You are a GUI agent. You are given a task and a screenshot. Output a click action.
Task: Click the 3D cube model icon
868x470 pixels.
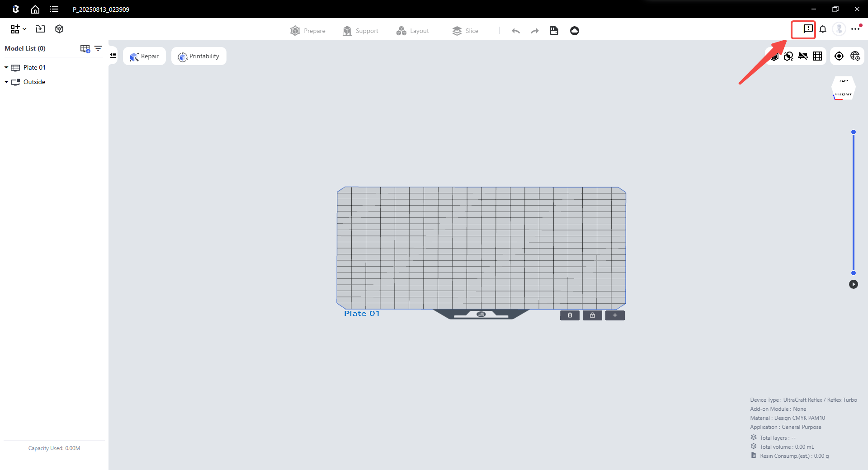point(59,29)
